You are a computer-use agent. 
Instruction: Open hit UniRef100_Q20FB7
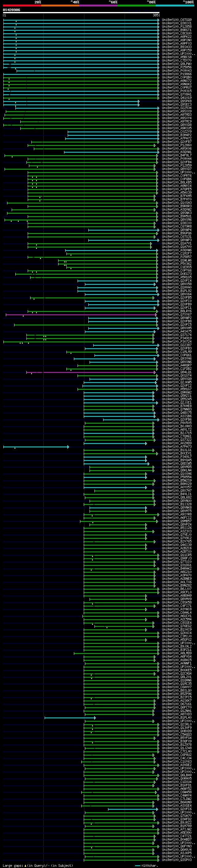pyautogui.click(x=177, y=142)
